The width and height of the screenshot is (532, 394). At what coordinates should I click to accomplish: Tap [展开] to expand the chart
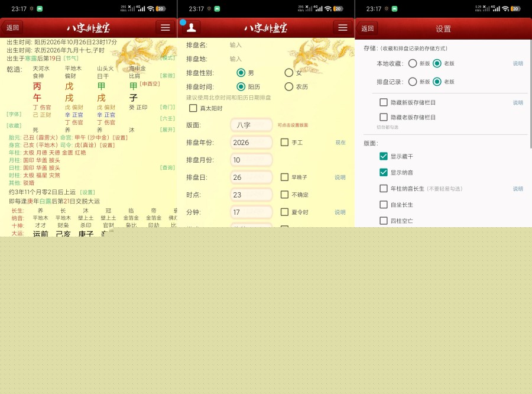(x=168, y=130)
